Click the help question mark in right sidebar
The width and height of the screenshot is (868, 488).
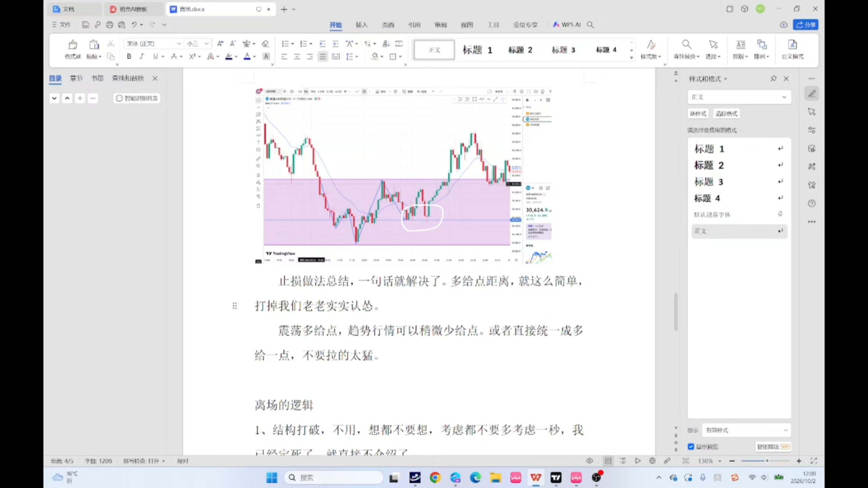(x=812, y=203)
